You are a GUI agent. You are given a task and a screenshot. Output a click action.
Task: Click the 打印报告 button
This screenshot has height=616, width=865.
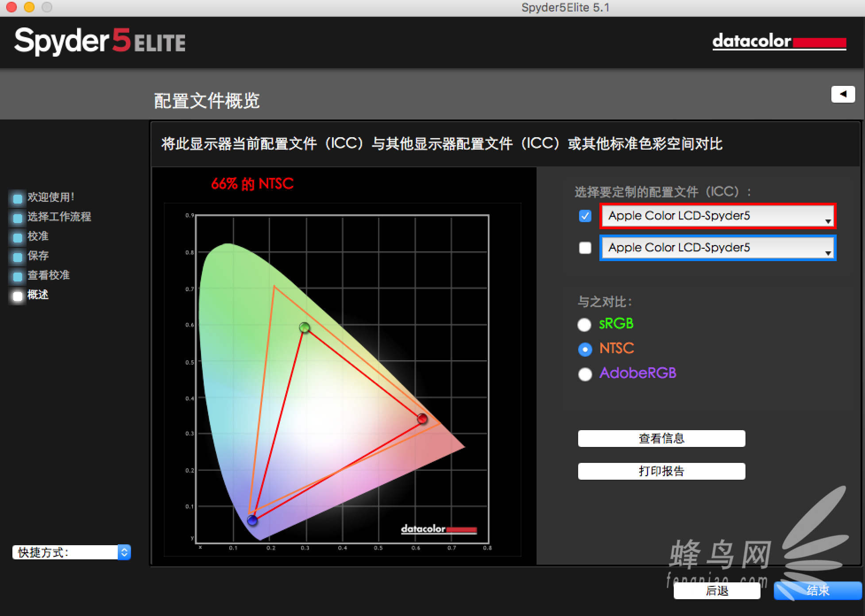(661, 471)
